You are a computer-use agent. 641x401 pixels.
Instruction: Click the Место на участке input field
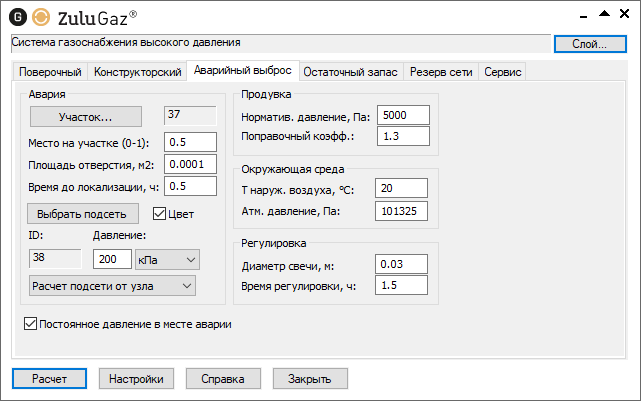point(191,142)
